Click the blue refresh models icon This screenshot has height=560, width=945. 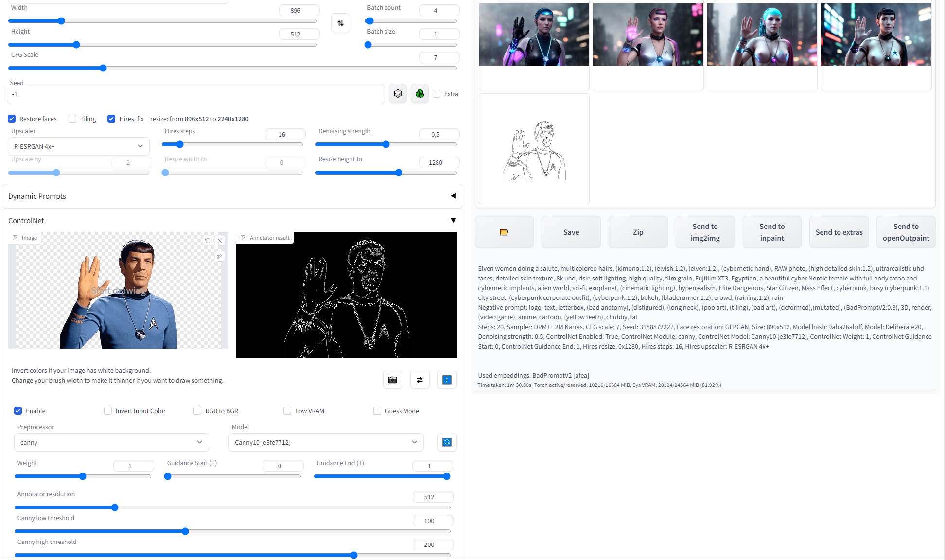(x=447, y=442)
